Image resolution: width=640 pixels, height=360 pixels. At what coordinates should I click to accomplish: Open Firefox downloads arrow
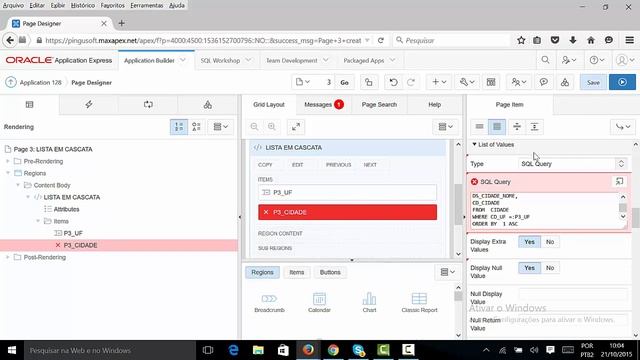point(573,40)
